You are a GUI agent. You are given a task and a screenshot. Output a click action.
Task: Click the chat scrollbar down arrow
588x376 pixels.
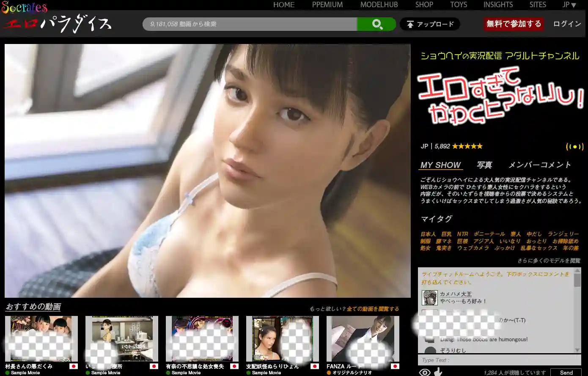pyautogui.click(x=577, y=350)
